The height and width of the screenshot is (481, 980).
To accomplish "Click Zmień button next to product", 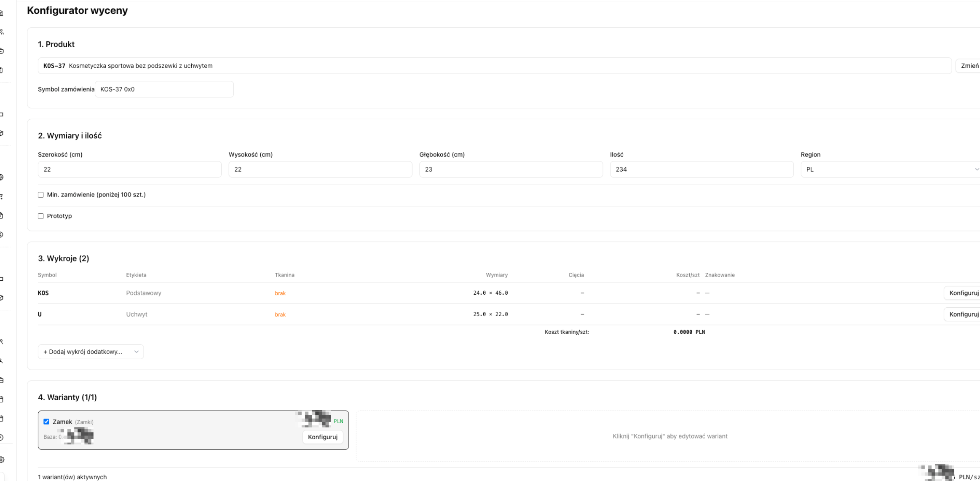I will click(969, 66).
